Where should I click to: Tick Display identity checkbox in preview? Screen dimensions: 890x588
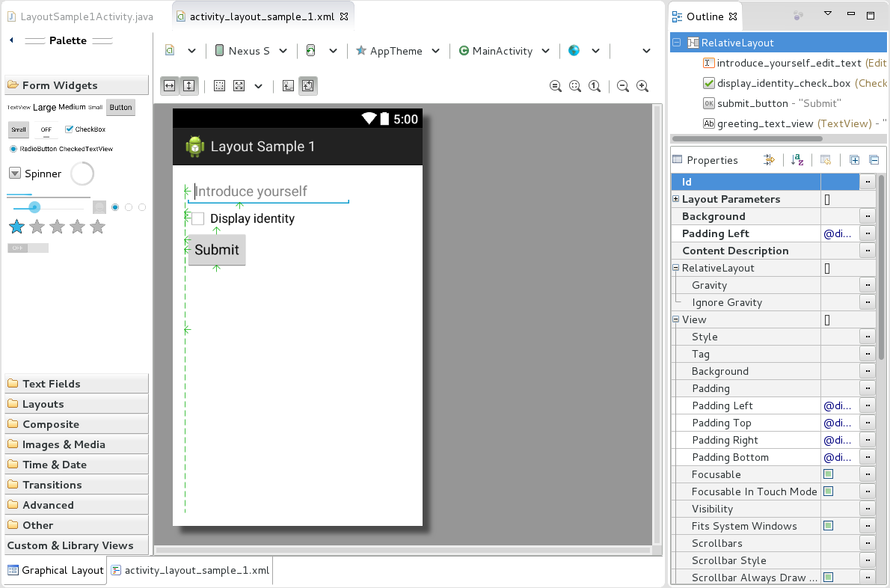click(x=197, y=218)
